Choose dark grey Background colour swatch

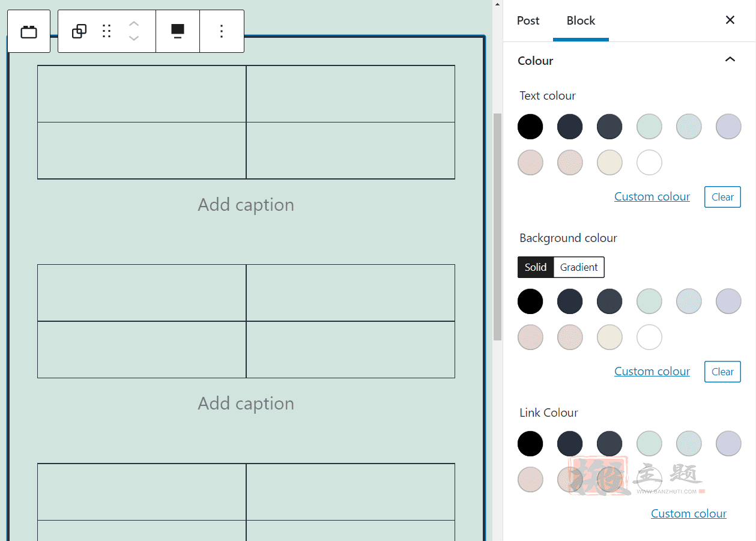(x=609, y=301)
